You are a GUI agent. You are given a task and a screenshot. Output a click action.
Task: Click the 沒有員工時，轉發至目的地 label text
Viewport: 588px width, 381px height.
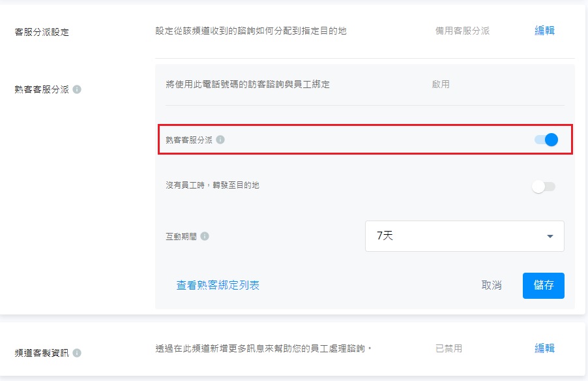[x=213, y=185]
